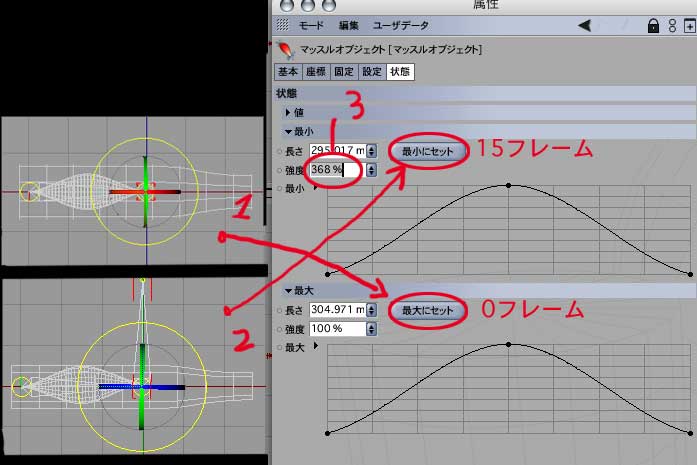The height and width of the screenshot is (465, 697).
Task: Select the 状態 tab
Action: (400, 72)
